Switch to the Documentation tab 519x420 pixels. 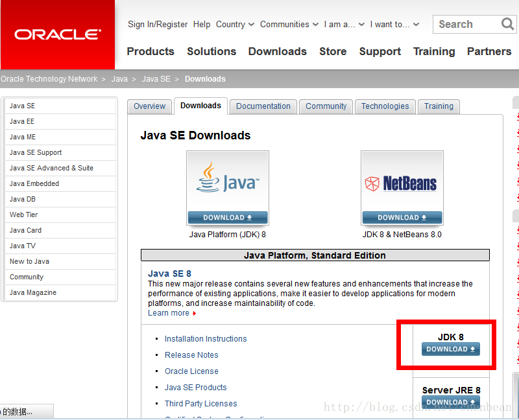pos(263,106)
